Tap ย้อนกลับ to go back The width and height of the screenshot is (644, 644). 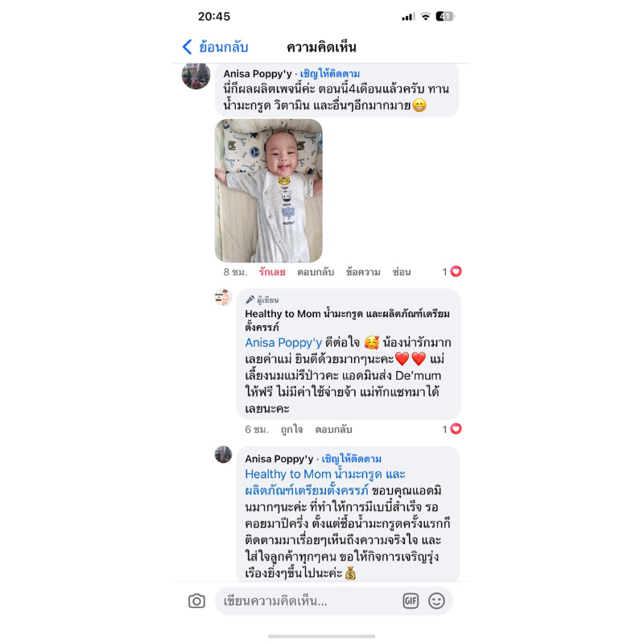(x=224, y=47)
